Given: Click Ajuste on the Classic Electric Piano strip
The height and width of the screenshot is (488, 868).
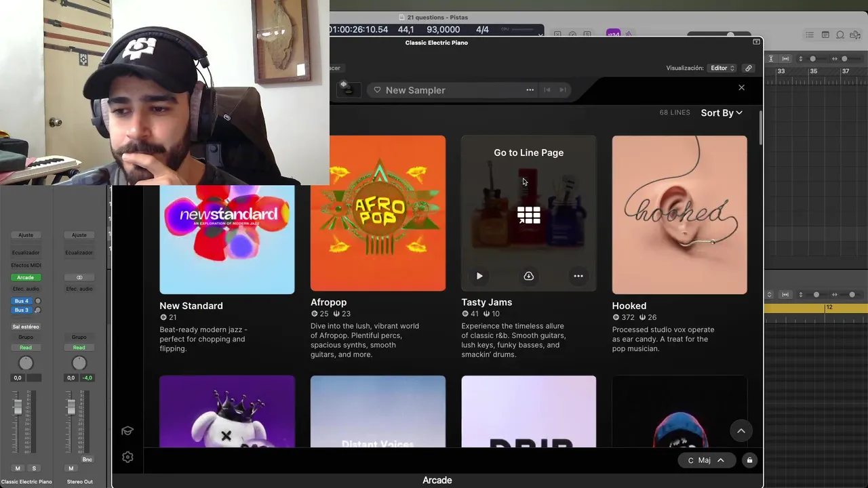Looking at the screenshot, I should coord(25,235).
